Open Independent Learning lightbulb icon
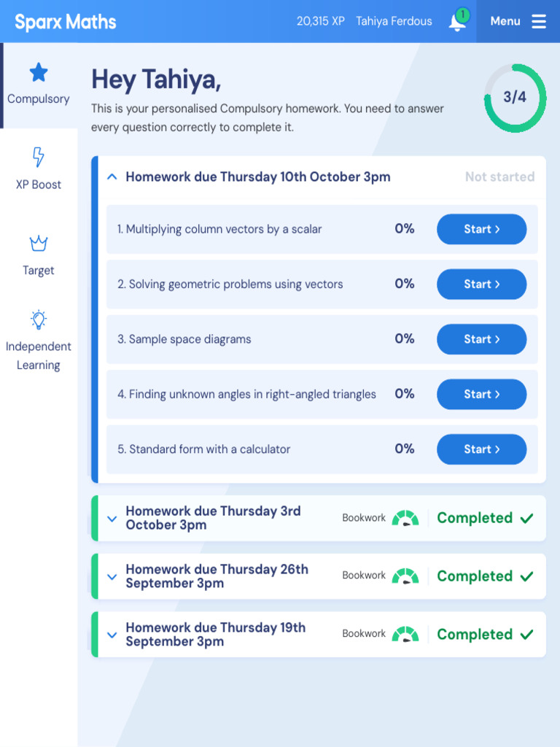This screenshot has height=747, width=560. click(39, 320)
